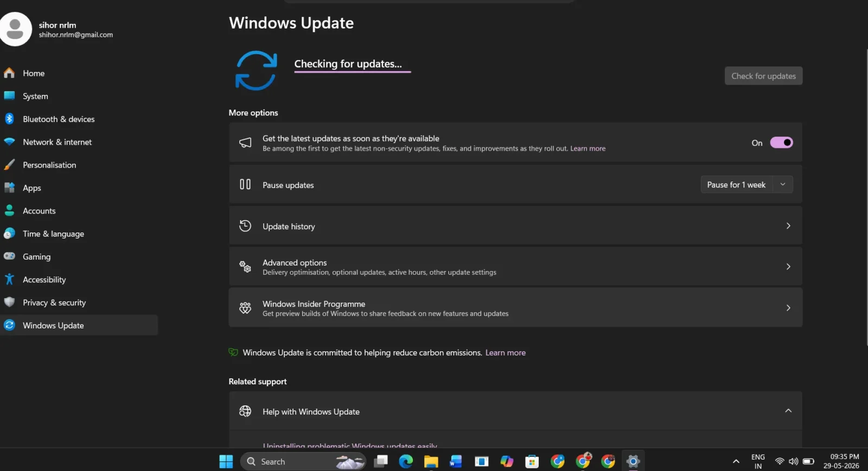
Task: Click the shihor.nrlm@gmail.com account email
Action: [x=76, y=35]
